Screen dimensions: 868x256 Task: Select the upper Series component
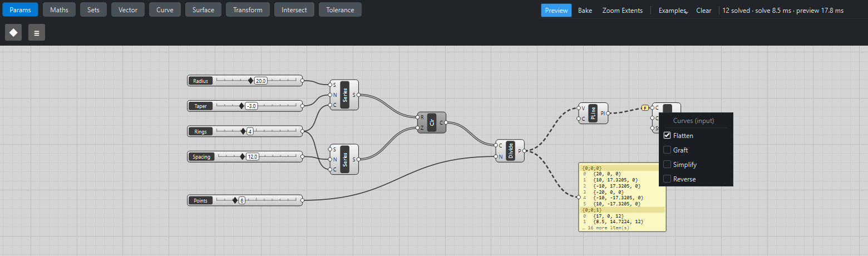(344, 95)
